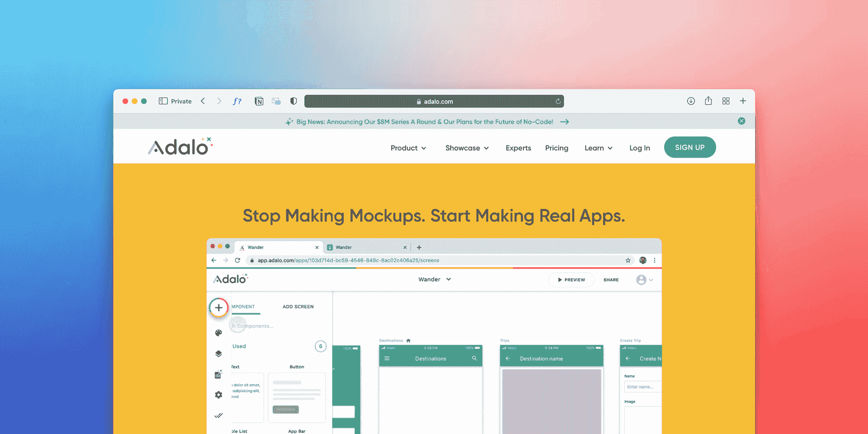Click the Adalo editor logo

[231, 279]
